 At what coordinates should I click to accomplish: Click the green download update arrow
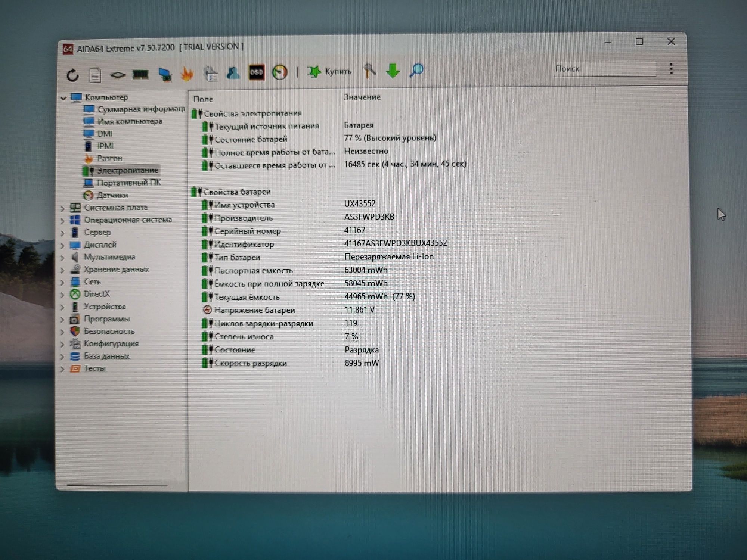click(393, 71)
